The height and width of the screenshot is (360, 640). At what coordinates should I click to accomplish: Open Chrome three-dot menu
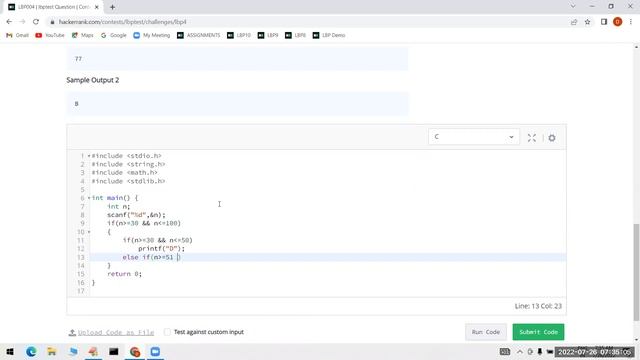coord(631,22)
